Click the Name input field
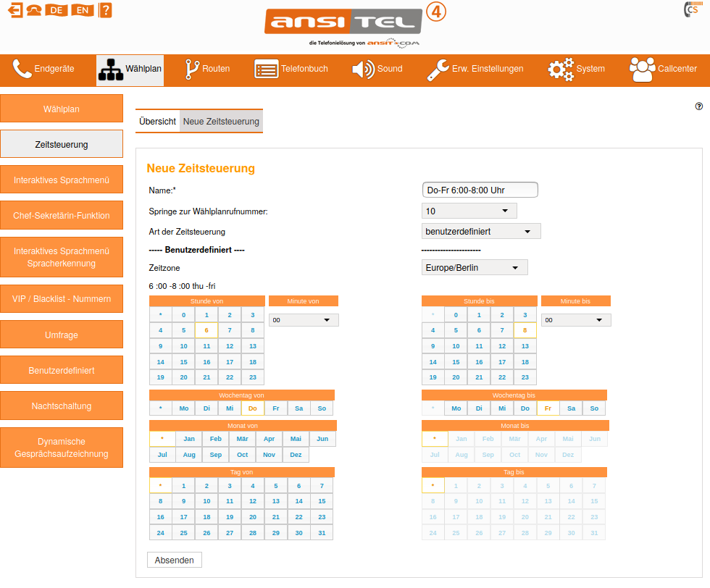This screenshot has height=588, width=710. pos(480,190)
